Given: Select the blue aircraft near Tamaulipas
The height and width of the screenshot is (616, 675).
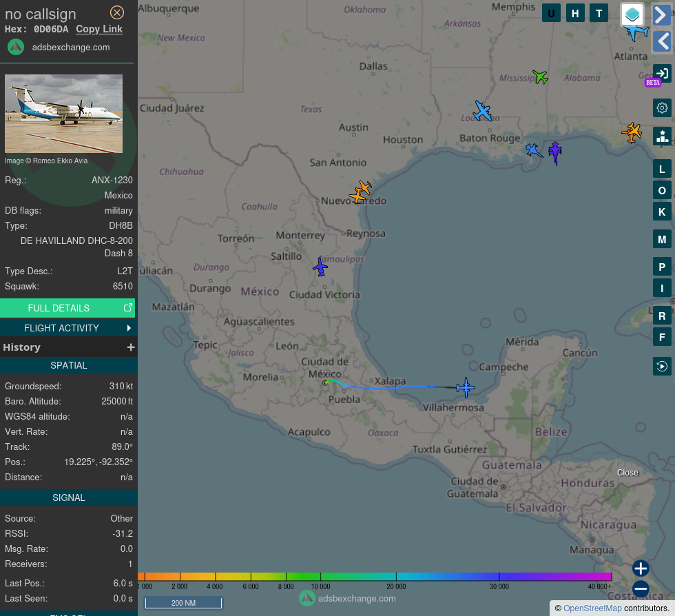Looking at the screenshot, I should pos(320,267).
